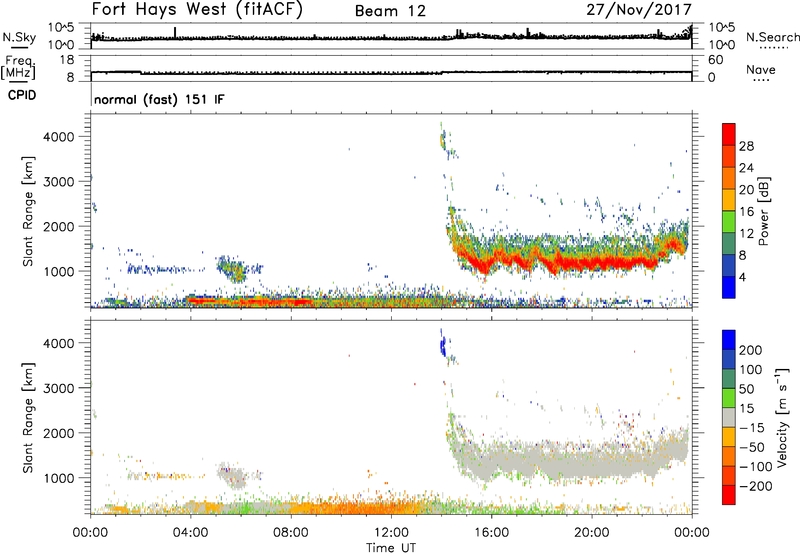Click the 'Beam 12' label

[390, 11]
